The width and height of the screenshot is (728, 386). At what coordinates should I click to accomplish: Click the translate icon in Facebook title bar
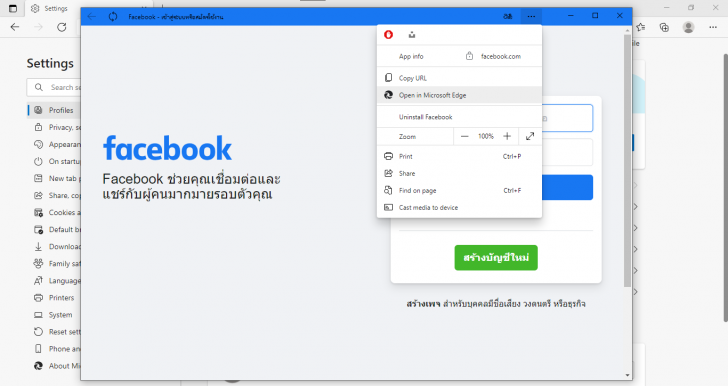point(507,16)
